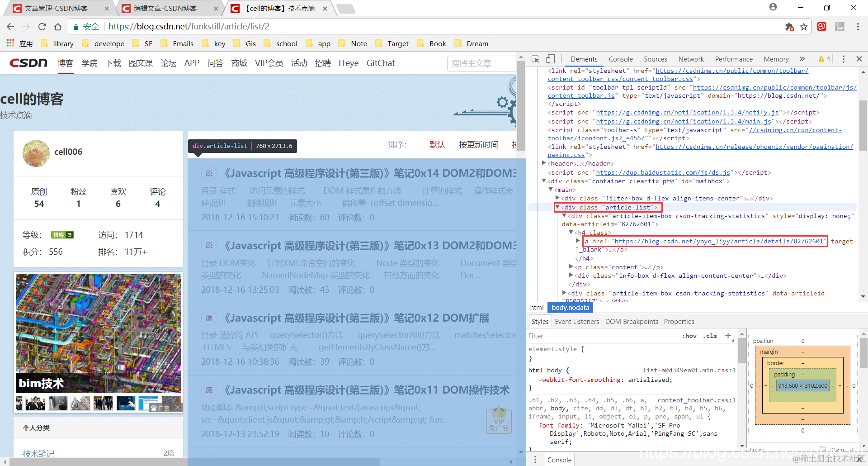Sort articles by 默认 order
868x466 pixels.
point(437,145)
